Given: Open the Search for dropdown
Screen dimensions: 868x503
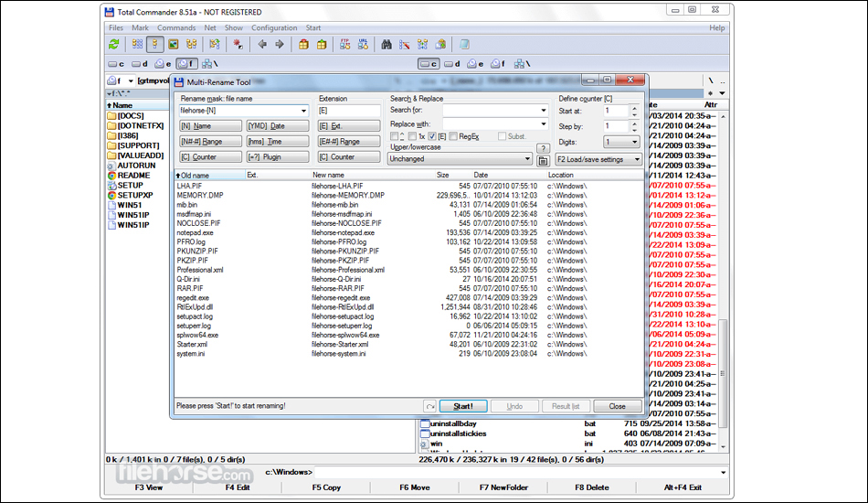Looking at the screenshot, I should click(543, 111).
